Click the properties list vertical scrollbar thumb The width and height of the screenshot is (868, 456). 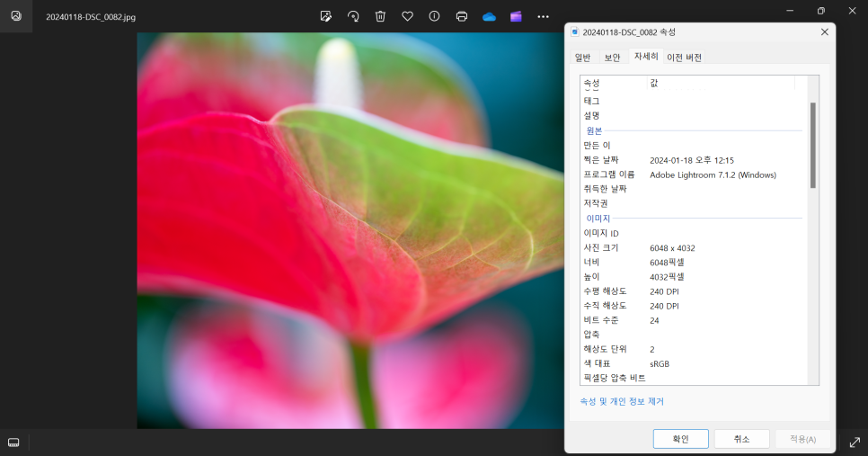tap(812, 145)
